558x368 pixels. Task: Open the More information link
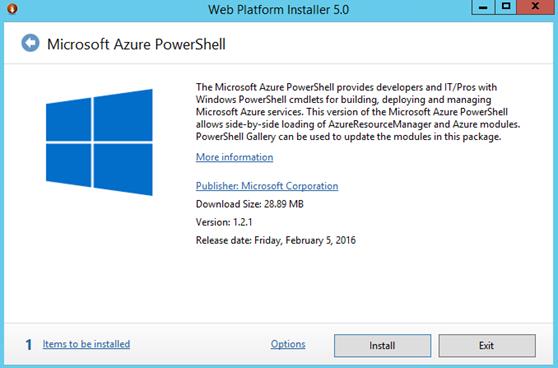point(235,157)
